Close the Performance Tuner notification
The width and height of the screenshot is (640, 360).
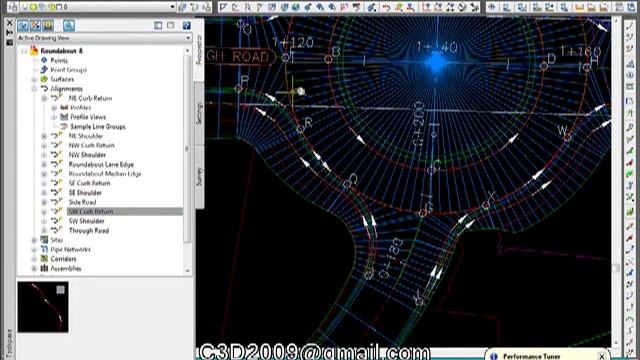[x=602, y=356]
